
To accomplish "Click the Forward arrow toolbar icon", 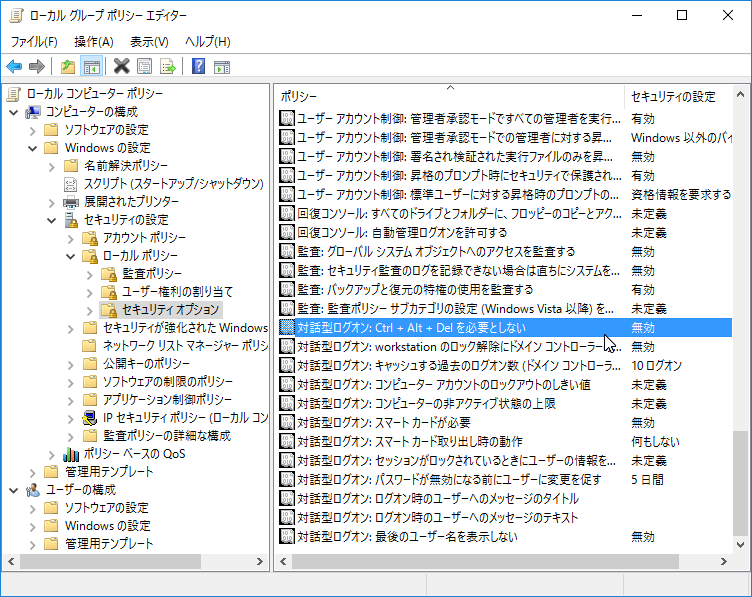I will (37, 66).
